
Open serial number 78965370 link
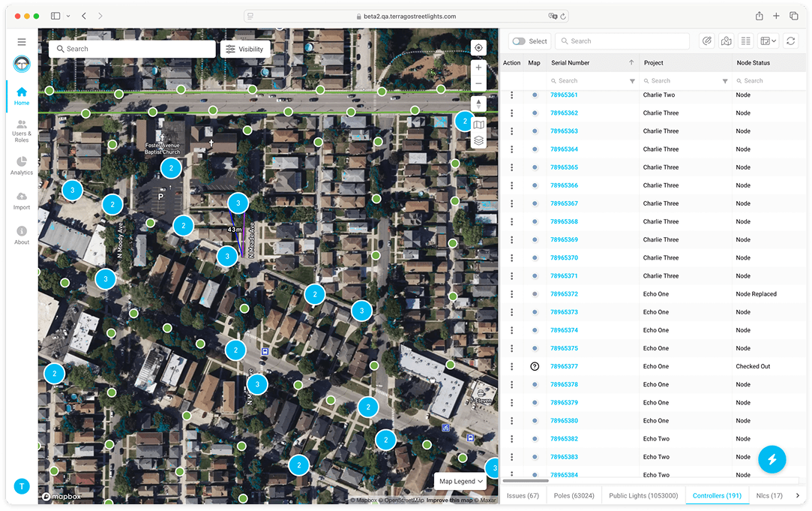pos(564,257)
